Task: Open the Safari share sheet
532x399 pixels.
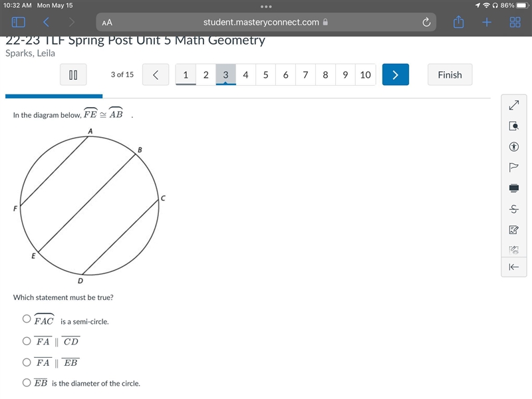Action: (458, 22)
